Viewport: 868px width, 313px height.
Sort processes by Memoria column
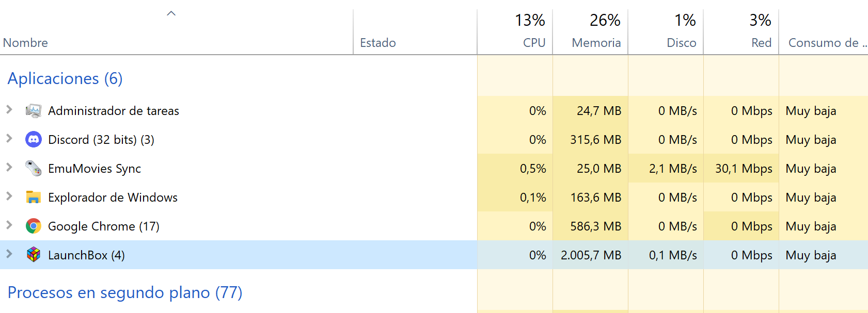point(596,43)
